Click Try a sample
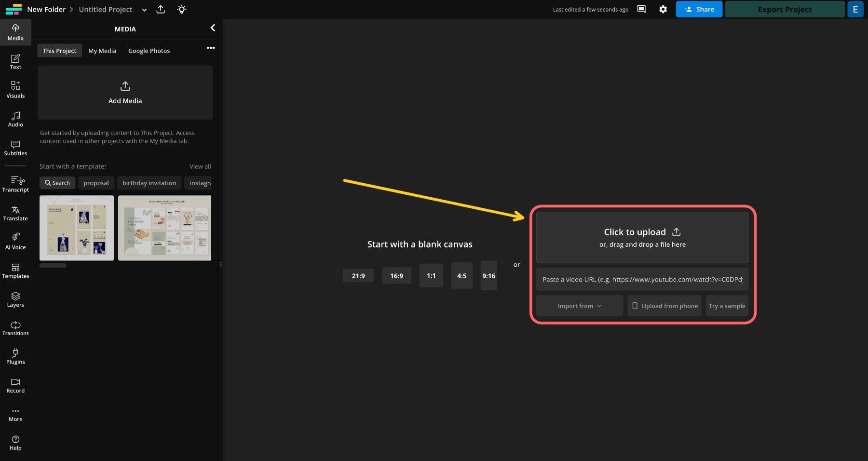The height and width of the screenshot is (461, 868). (726, 306)
